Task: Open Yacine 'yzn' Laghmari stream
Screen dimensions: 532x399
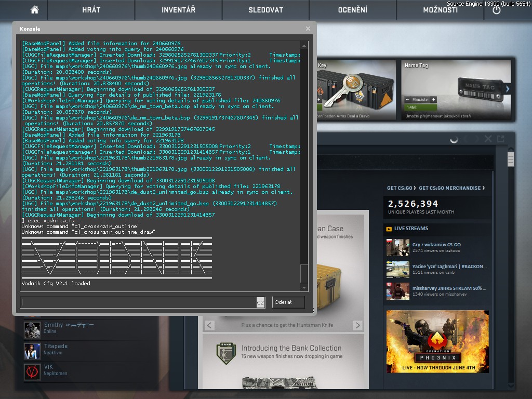Action: point(449,267)
